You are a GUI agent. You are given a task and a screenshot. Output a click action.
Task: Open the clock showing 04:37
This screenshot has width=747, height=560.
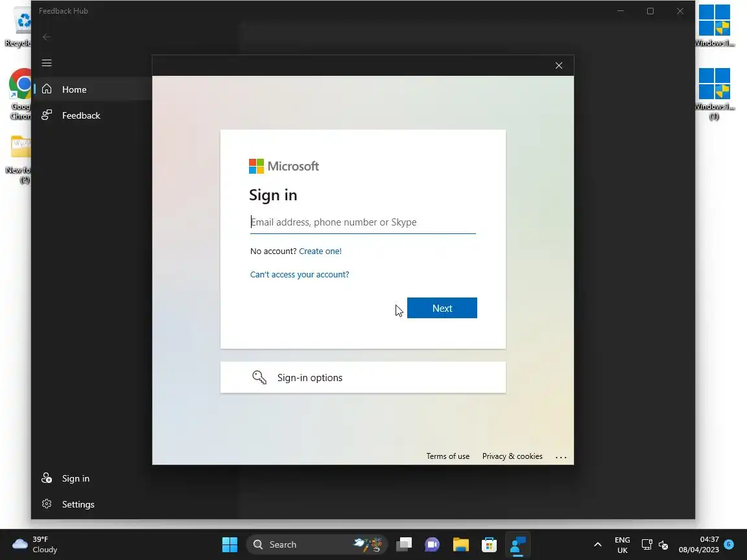pos(698,544)
